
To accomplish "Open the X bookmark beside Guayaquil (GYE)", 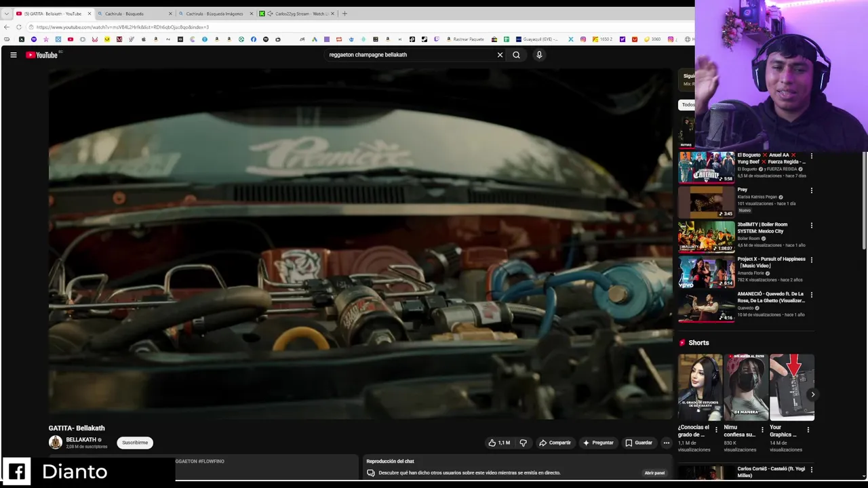I will tap(570, 39).
